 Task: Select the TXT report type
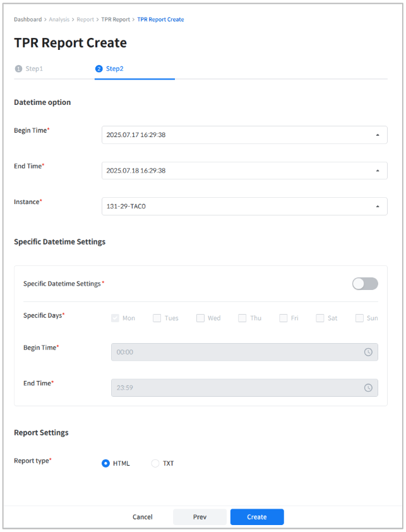(x=155, y=463)
